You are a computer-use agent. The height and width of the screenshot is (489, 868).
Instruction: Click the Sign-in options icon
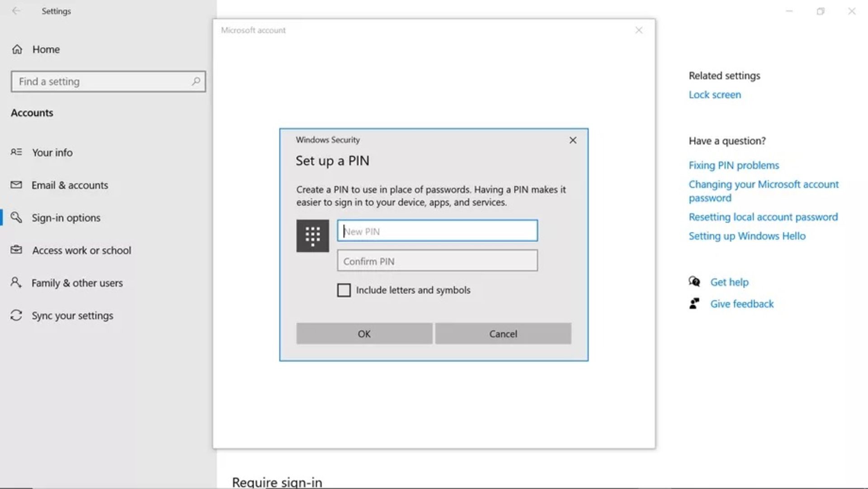(18, 217)
